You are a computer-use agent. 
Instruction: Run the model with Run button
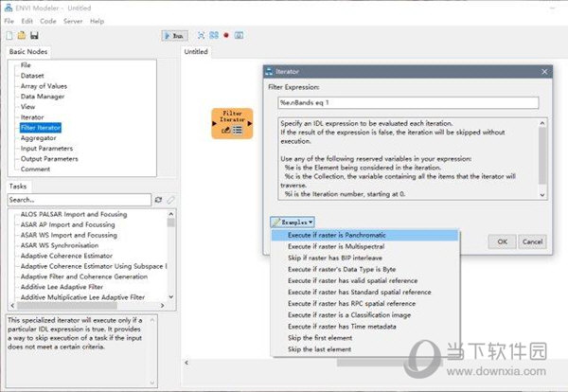coord(174,35)
